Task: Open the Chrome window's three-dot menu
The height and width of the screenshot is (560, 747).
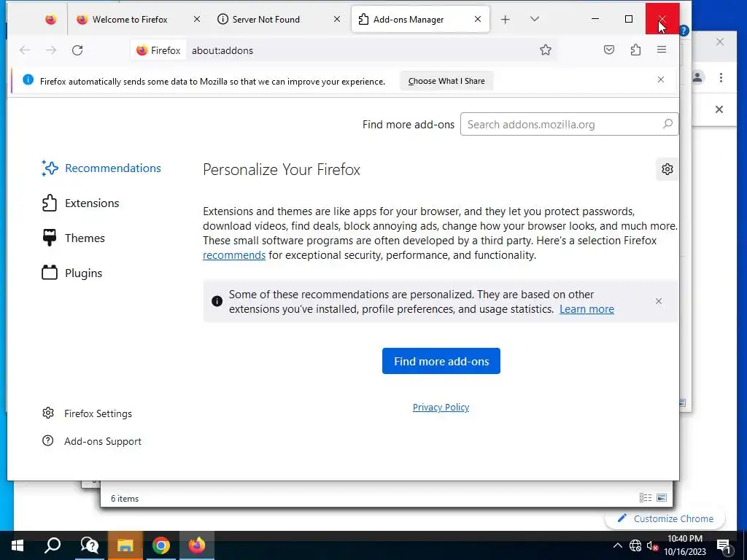Action: pyautogui.click(x=721, y=77)
